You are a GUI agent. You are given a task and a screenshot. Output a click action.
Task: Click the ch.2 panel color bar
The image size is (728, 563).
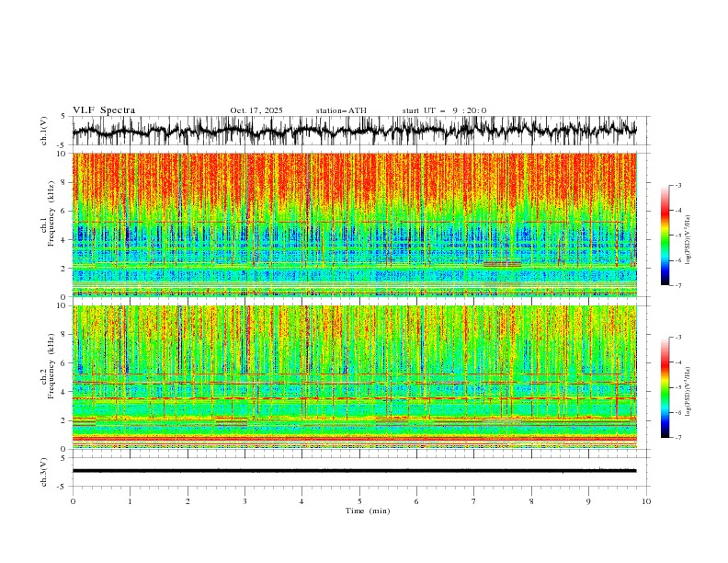click(665, 387)
